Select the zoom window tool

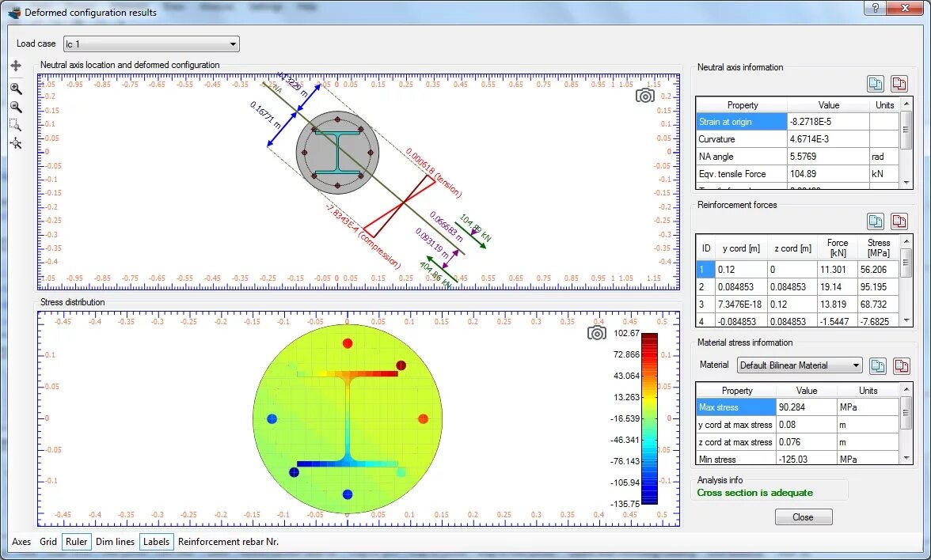point(16,125)
